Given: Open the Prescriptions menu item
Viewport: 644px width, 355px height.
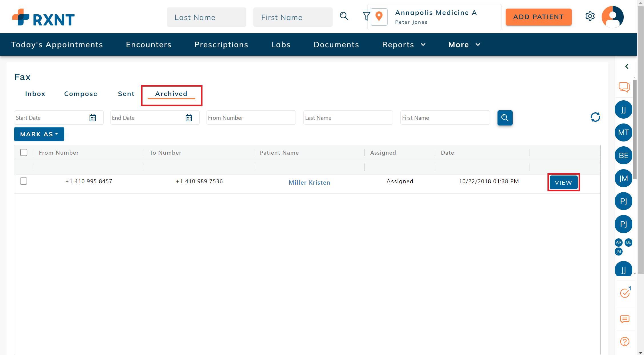Looking at the screenshot, I should coord(221,45).
